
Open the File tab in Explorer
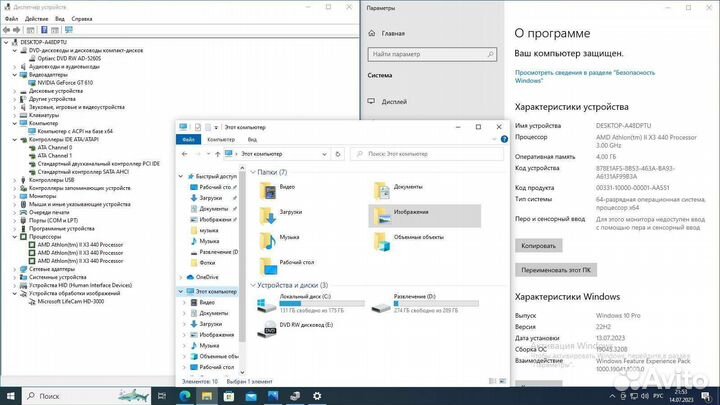click(x=188, y=140)
